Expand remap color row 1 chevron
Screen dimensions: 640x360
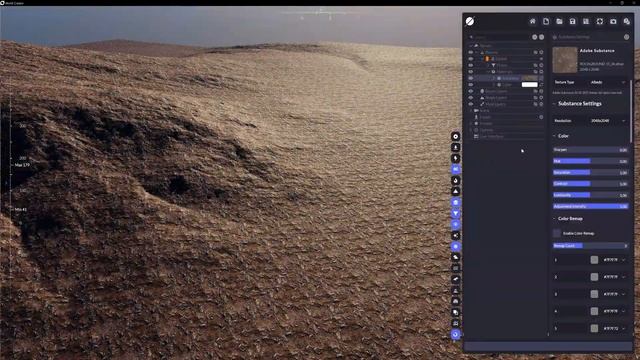click(x=624, y=260)
